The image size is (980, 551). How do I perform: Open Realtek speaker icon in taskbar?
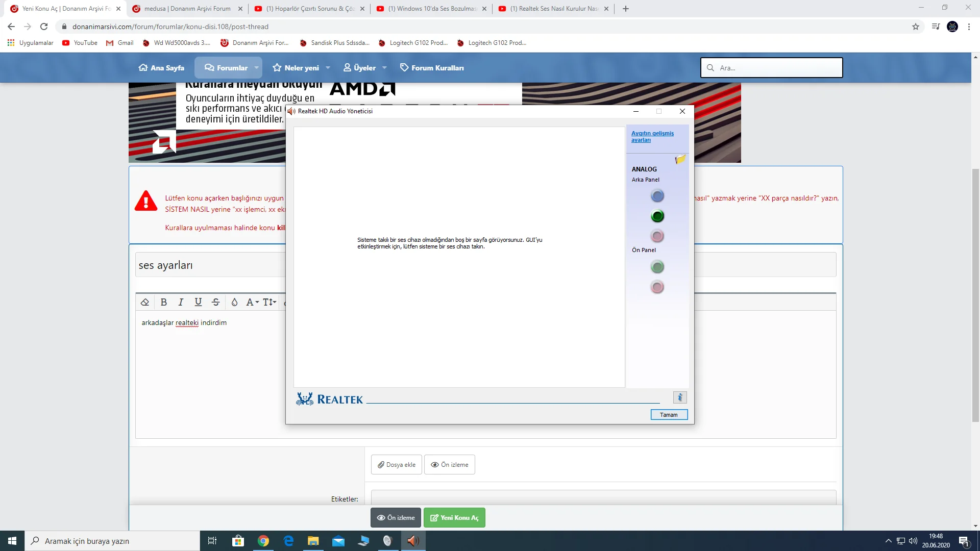[413, 541]
